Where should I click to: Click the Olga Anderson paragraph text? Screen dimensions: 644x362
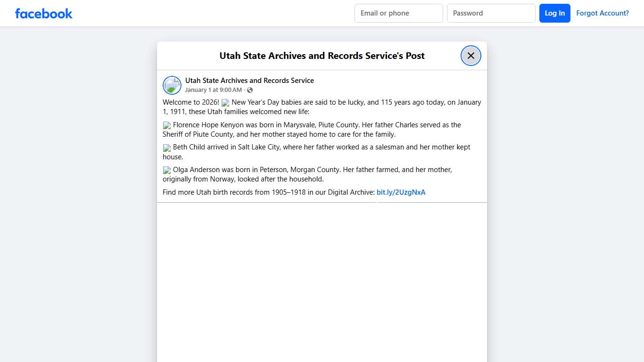[311, 174]
